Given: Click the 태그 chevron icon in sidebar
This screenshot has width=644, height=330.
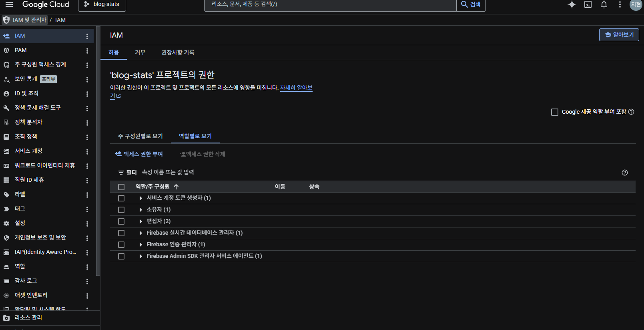Looking at the screenshot, I should [x=6, y=209].
